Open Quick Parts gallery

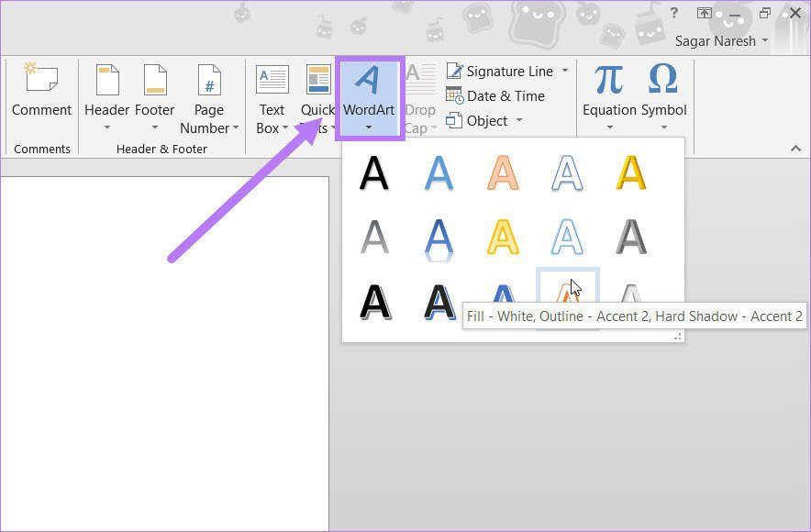(317, 98)
